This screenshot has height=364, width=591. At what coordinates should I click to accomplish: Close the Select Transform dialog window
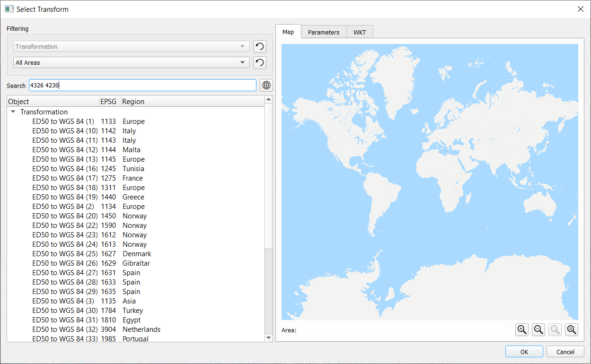coord(580,9)
